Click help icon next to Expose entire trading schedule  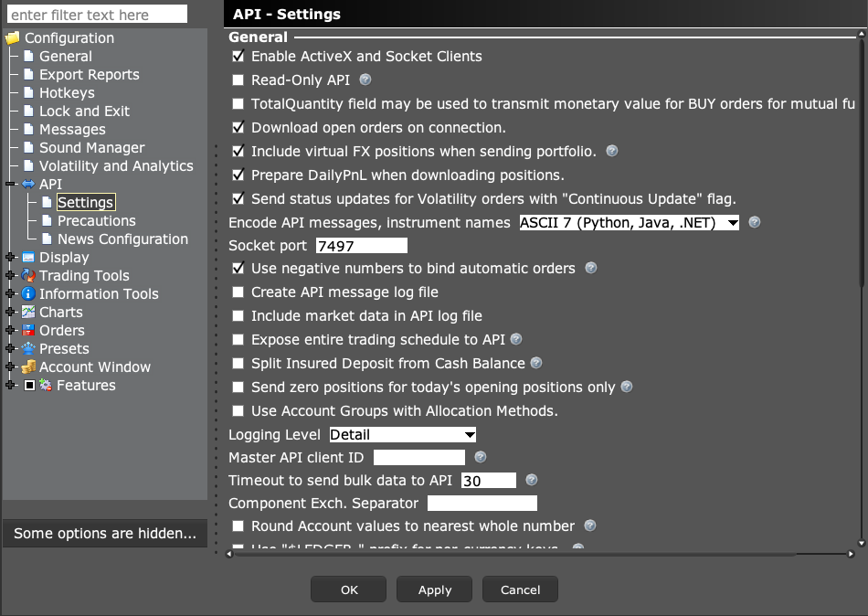click(516, 339)
